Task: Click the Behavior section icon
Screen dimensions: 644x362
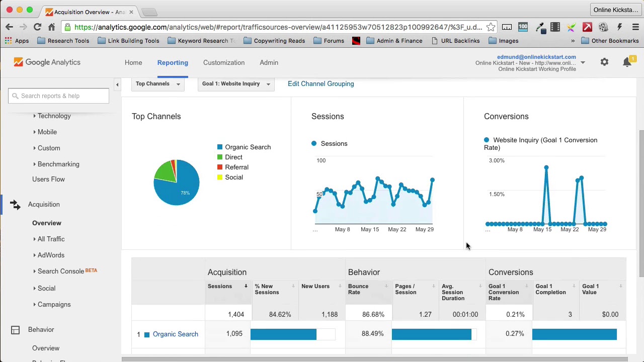Action: click(15, 330)
